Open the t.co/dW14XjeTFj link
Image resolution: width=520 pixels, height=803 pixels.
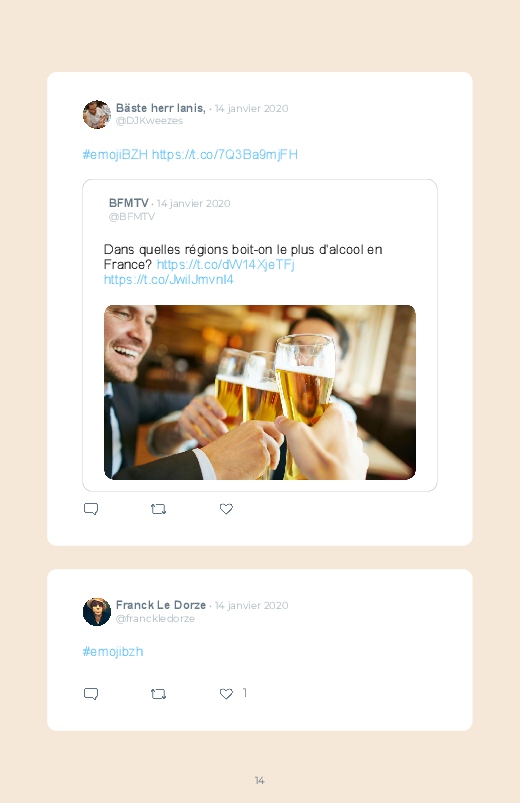(225, 264)
